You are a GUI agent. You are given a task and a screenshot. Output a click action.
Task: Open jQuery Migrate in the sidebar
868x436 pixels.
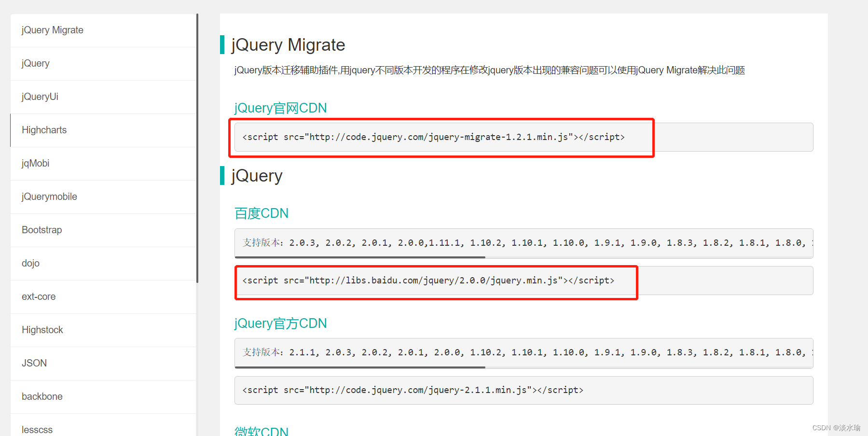click(x=103, y=30)
